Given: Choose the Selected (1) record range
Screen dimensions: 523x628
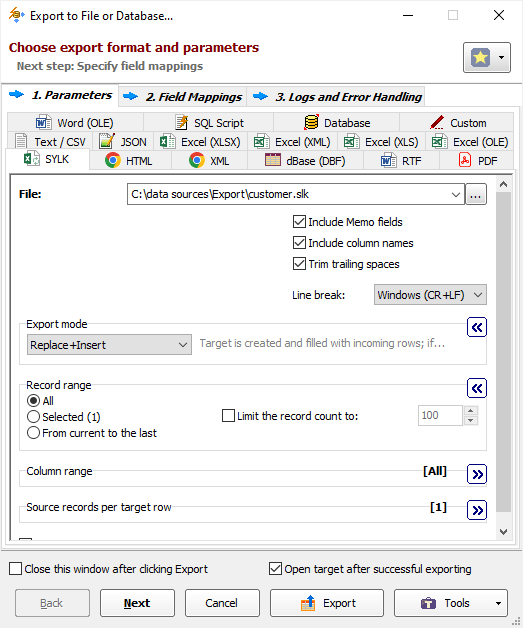Looking at the screenshot, I should (33, 417).
